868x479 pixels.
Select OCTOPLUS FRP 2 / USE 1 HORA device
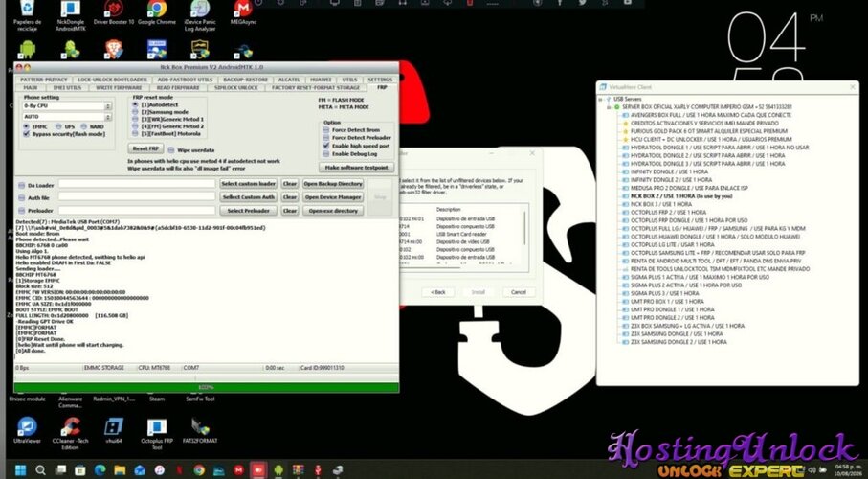[668, 213]
